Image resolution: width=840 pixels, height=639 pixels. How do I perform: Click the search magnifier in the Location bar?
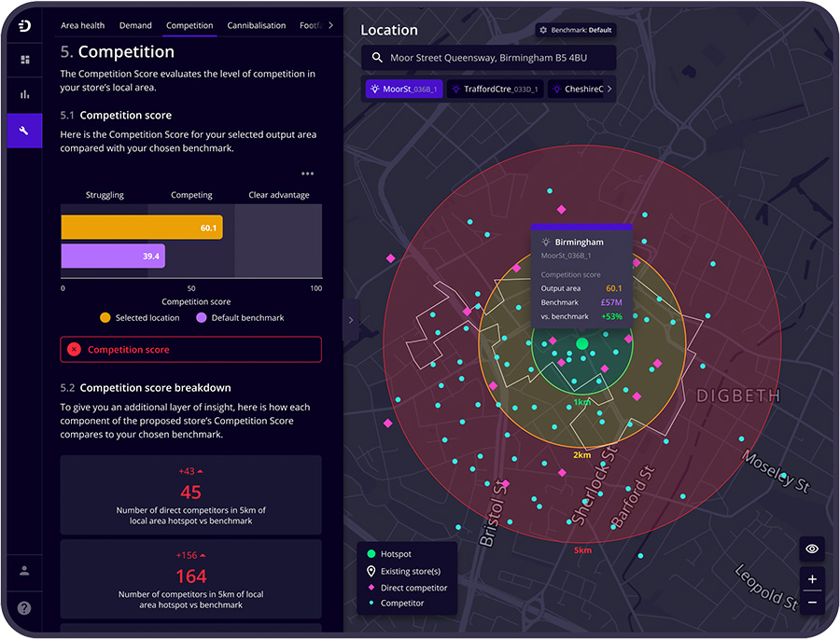click(377, 58)
